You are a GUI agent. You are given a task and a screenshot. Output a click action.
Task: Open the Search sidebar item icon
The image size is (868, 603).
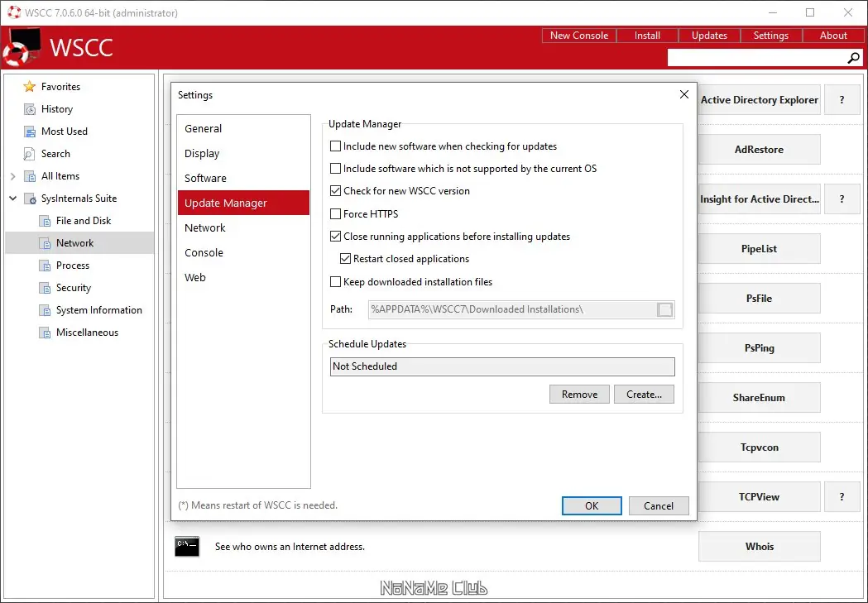pyautogui.click(x=28, y=153)
